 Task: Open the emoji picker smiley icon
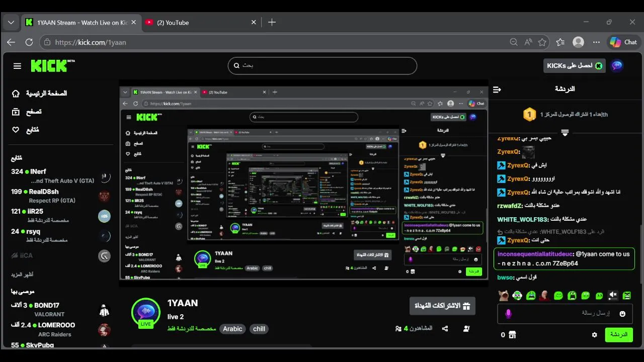(622, 314)
